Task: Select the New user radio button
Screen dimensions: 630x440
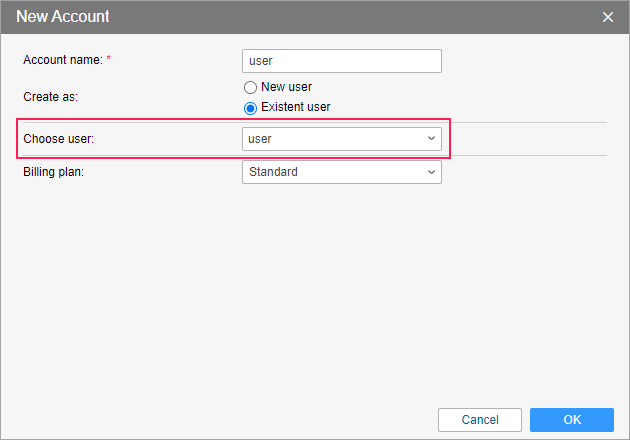Action: tap(250, 88)
